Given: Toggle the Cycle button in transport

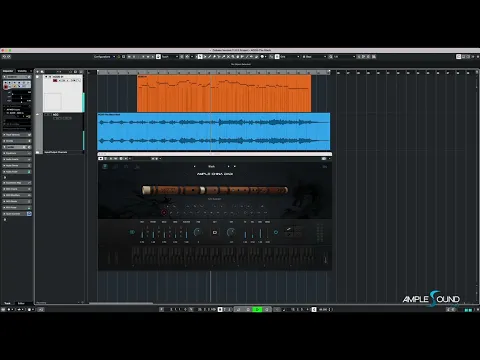Looking at the screenshot, I should tap(239, 309).
